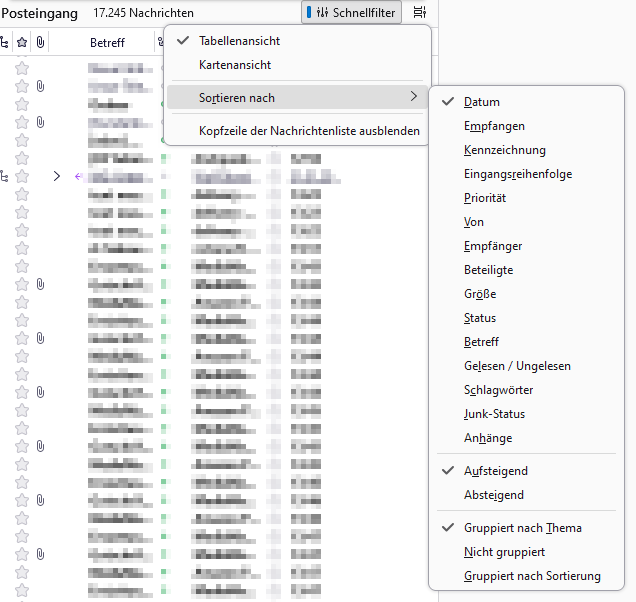636x602 pixels.
Task: Select Gruppiert nach Sortierung
Action: click(x=532, y=576)
